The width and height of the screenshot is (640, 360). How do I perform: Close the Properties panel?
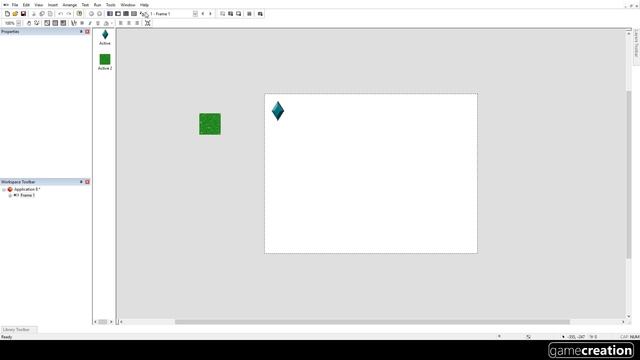(x=87, y=31)
